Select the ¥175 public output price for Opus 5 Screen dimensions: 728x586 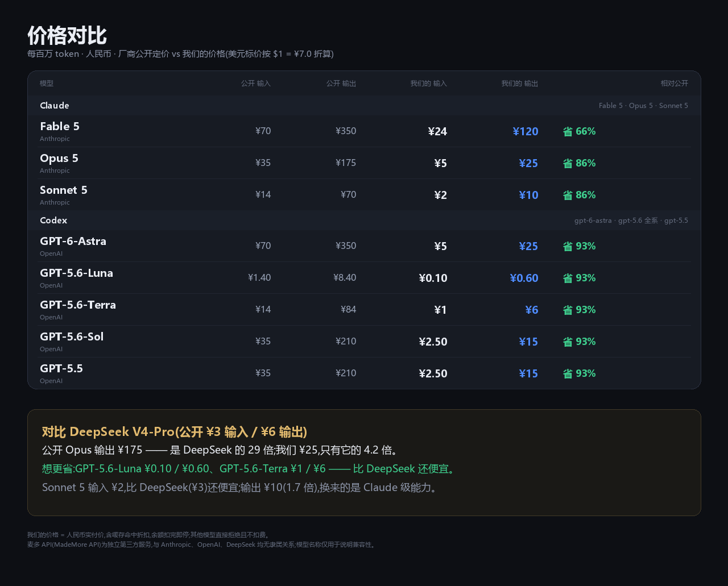tap(346, 163)
